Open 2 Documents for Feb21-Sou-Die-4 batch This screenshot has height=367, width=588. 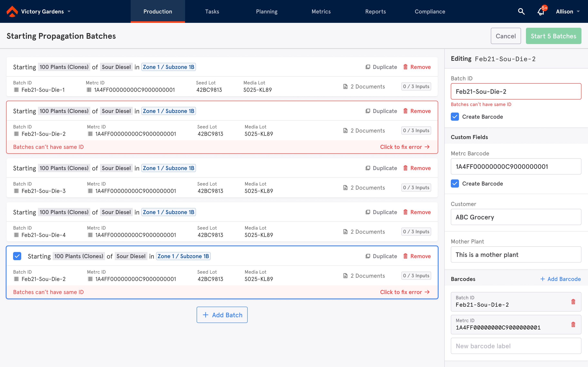(x=364, y=232)
